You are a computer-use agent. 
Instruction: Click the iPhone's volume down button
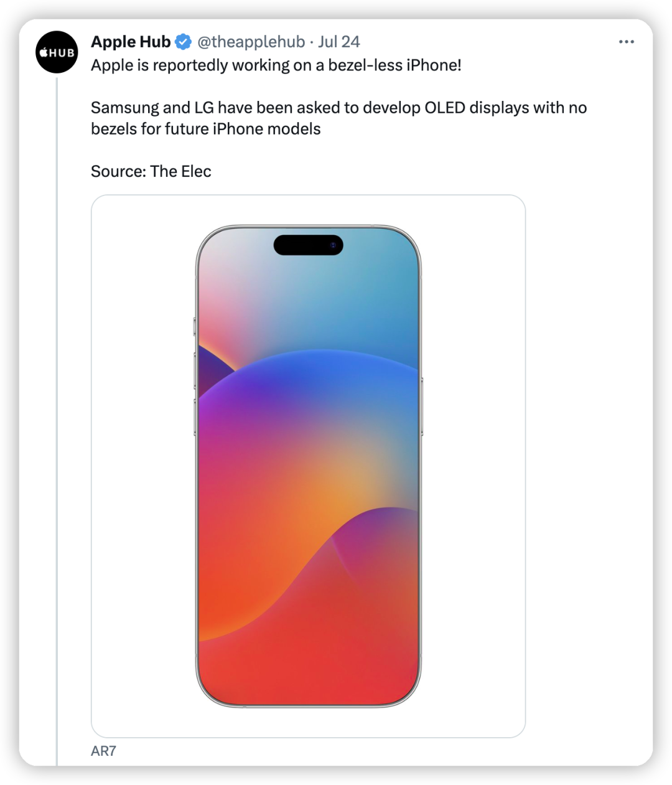[195, 418]
